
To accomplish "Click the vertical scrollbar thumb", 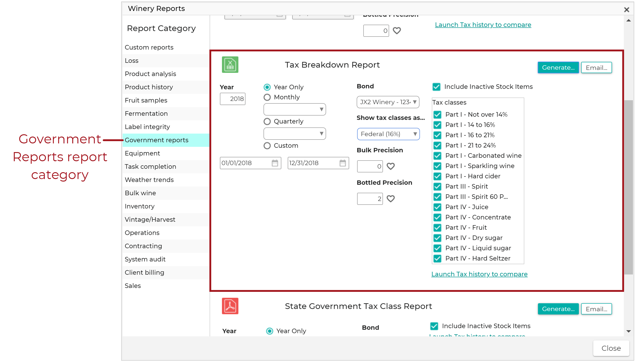I will (628, 187).
